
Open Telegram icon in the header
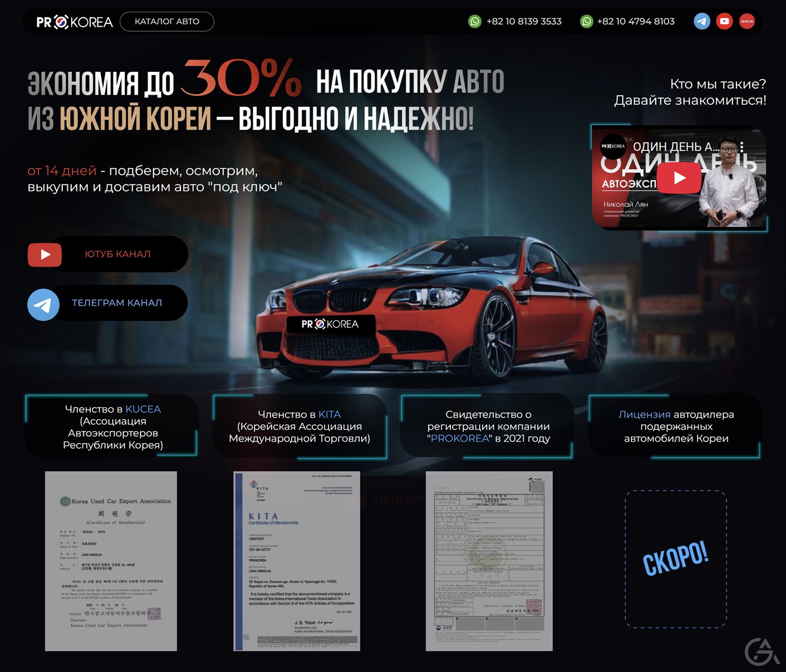[702, 22]
